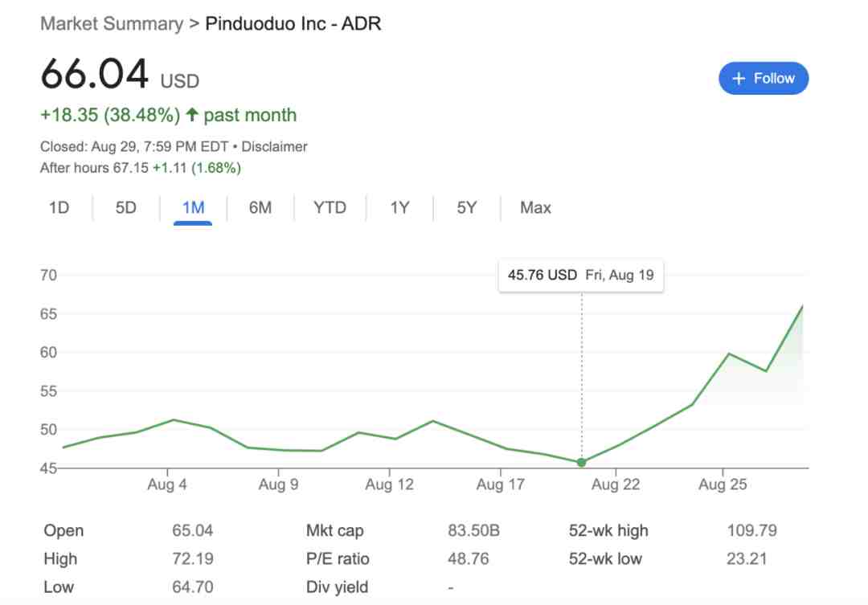The width and height of the screenshot is (868, 605).
Task: Click the 70 label on the price axis
Action: tap(48, 275)
